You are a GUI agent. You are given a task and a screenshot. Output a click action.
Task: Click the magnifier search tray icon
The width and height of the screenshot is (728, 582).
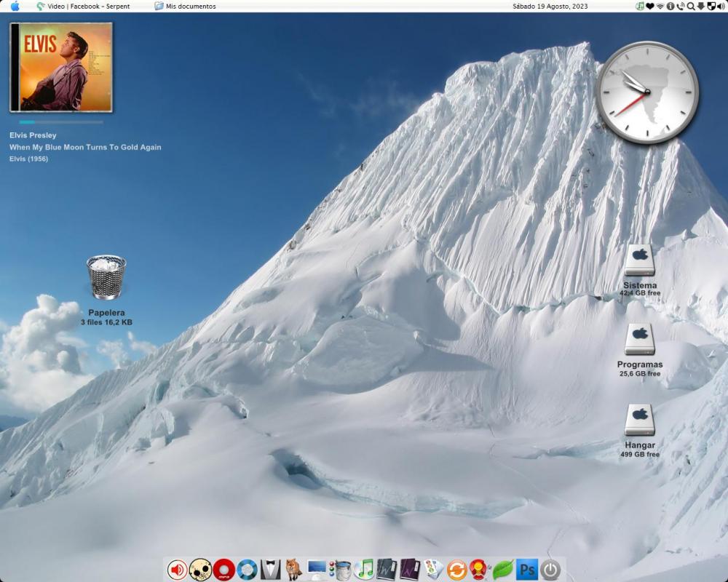[x=690, y=6]
